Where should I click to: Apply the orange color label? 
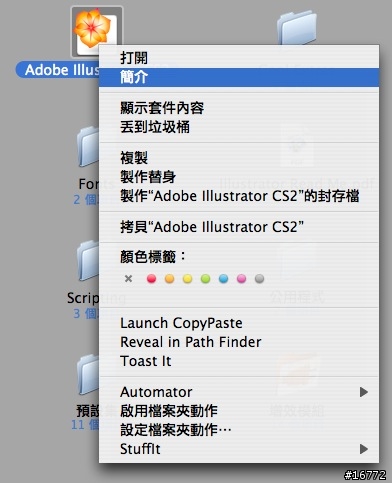tap(169, 279)
